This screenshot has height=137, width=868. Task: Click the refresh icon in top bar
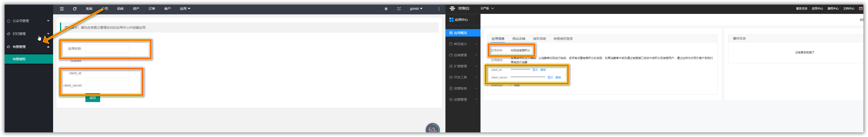[x=75, y=9]
